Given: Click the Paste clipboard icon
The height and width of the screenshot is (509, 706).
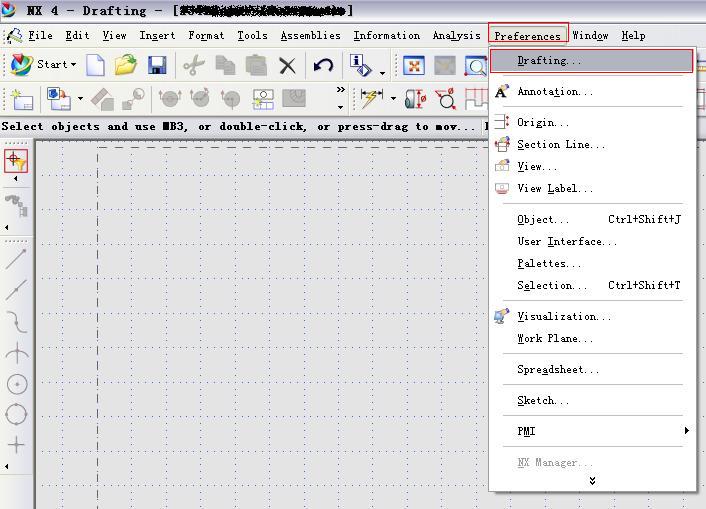Looking at the screenshot, I should click(256, 65).
